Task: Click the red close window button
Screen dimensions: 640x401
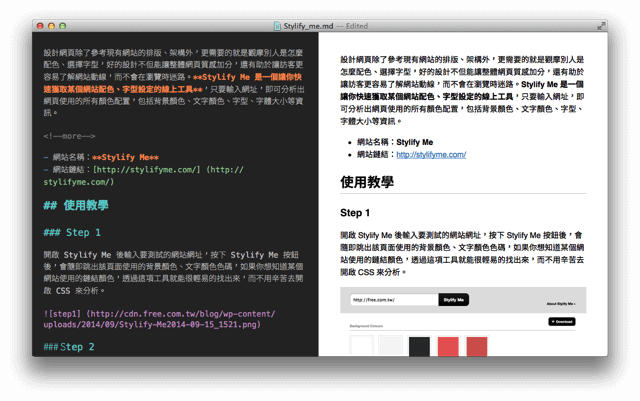Action: 40,26
